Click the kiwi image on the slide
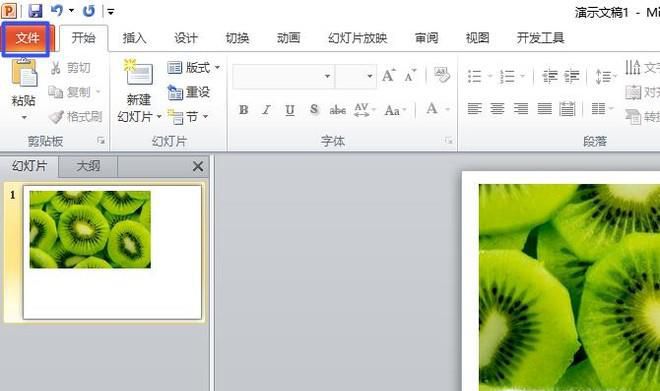The image size is (660, 391). 569,287
